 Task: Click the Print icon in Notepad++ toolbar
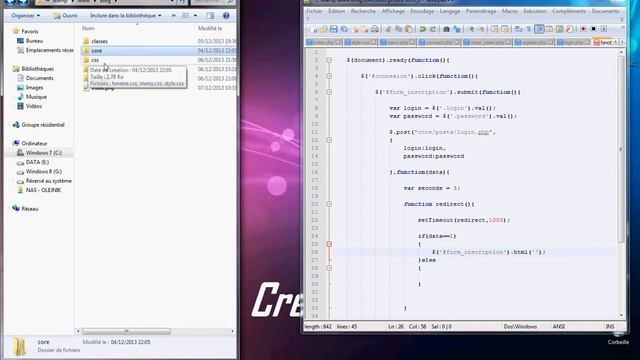pyautogui.click(x=374, y=29)
